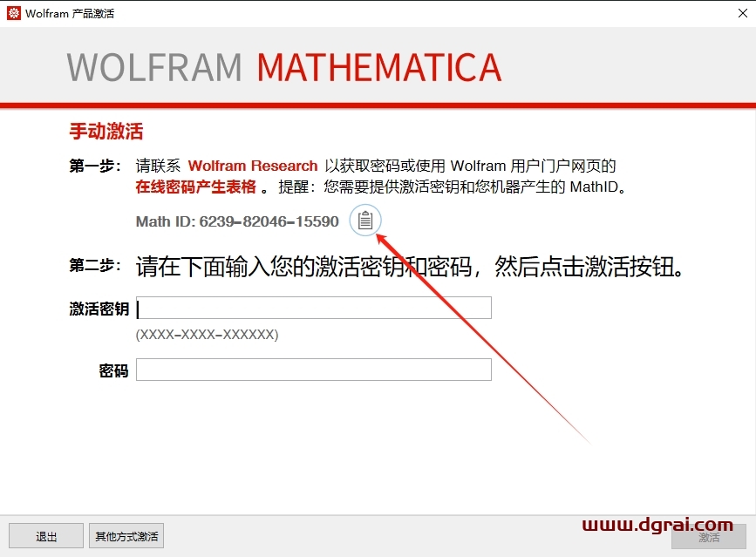Click the 密码 field label
Image resolution: width=756 pixels, height=557 pixels.
[113, 371]
